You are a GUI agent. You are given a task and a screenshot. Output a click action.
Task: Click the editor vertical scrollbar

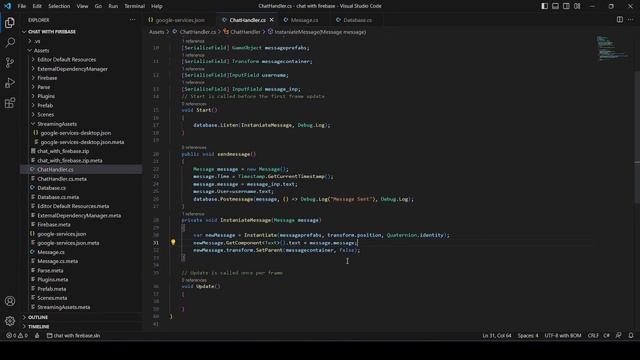click(x=637, y=137)
